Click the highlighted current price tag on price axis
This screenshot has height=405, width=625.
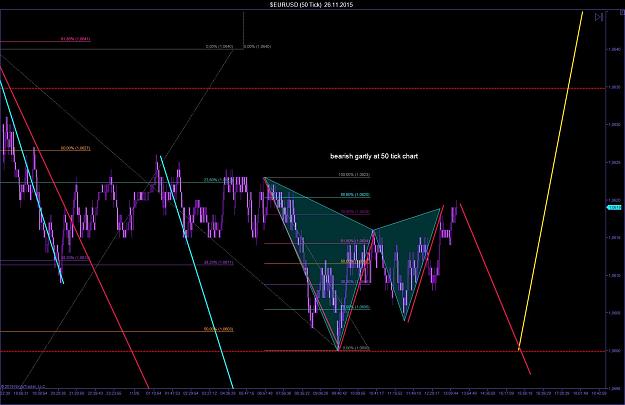pos(614,208)
